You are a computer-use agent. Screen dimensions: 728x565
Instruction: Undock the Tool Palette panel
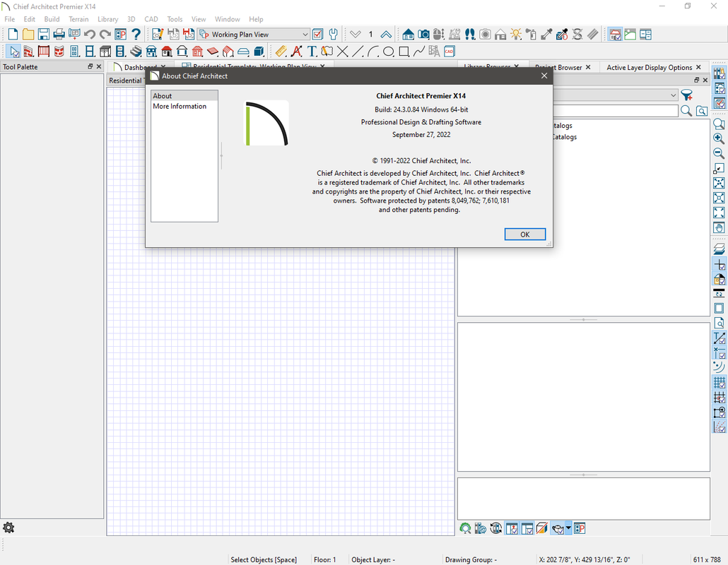point(90,66)
